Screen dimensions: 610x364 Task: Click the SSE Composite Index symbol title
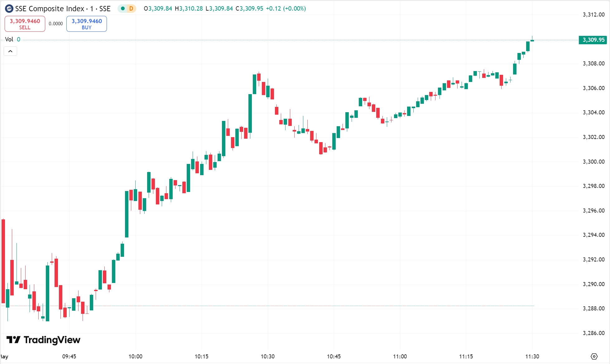(x=63, y=9)
